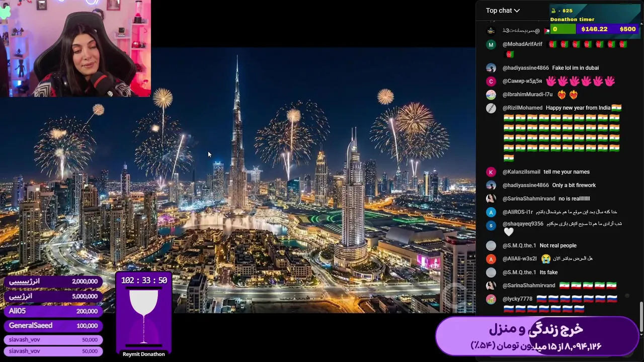Image resolution: width=644 pixels, height=362 pixels.
Task: Open @shaqayeq9356 username link
Action: 523,224
